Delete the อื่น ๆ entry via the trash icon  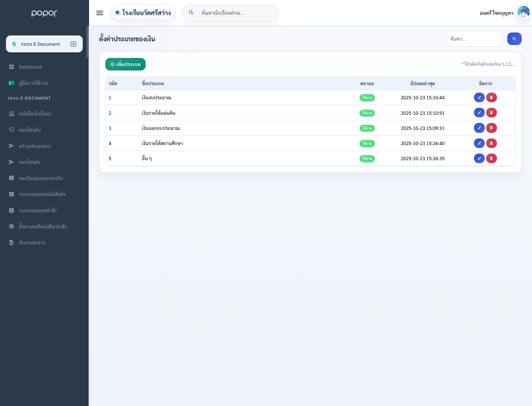click(x=491, y=158)
